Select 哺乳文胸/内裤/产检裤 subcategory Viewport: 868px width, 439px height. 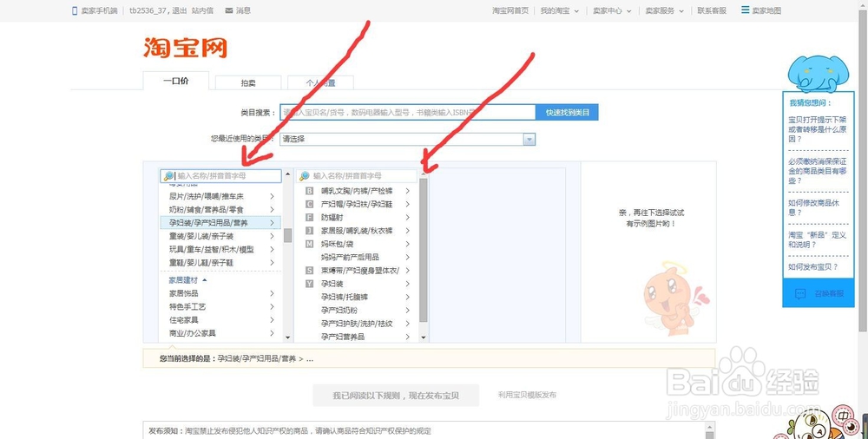coord(357,191)
